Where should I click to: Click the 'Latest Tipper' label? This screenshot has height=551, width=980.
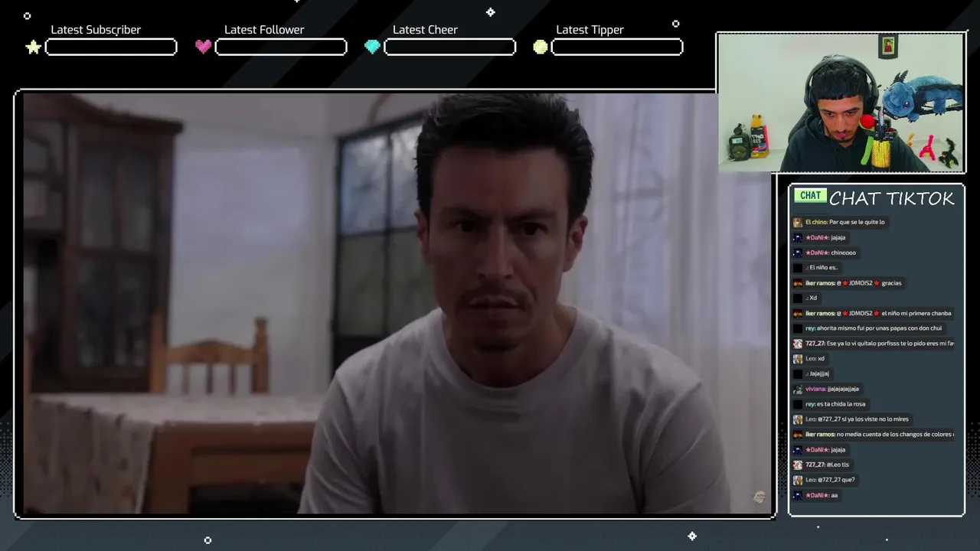(590, 30)
